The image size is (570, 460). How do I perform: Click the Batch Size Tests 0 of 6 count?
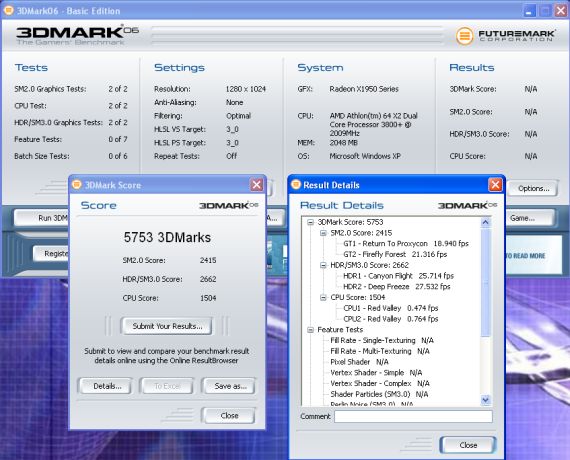[118, 156]
